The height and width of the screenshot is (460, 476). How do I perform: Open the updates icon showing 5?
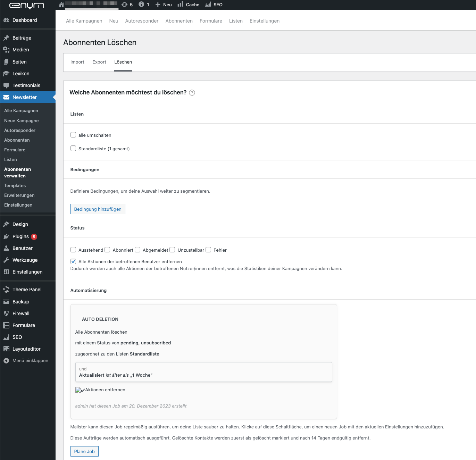click(125, 5)
